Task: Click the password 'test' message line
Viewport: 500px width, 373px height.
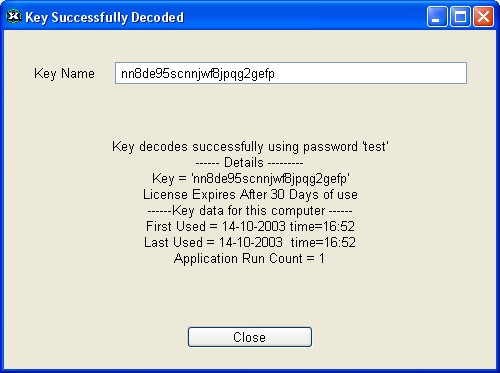Action: [x=250, y=147]
